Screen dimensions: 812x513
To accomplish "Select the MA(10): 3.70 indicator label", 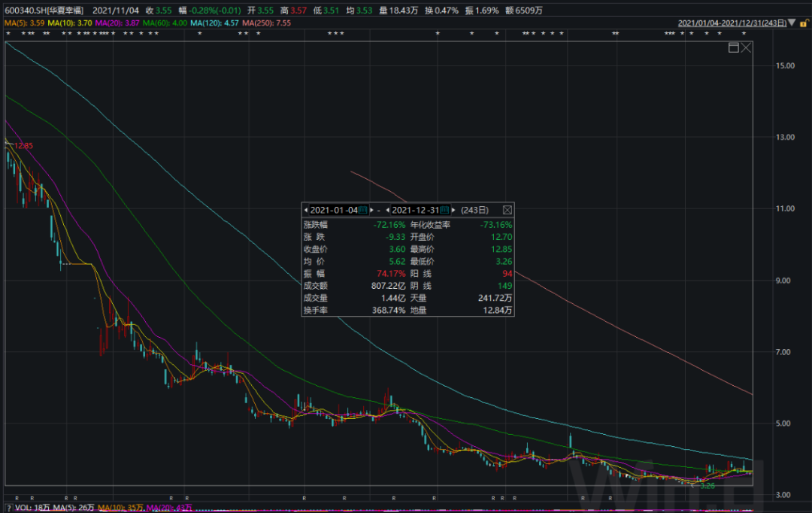I will (70, 23).
